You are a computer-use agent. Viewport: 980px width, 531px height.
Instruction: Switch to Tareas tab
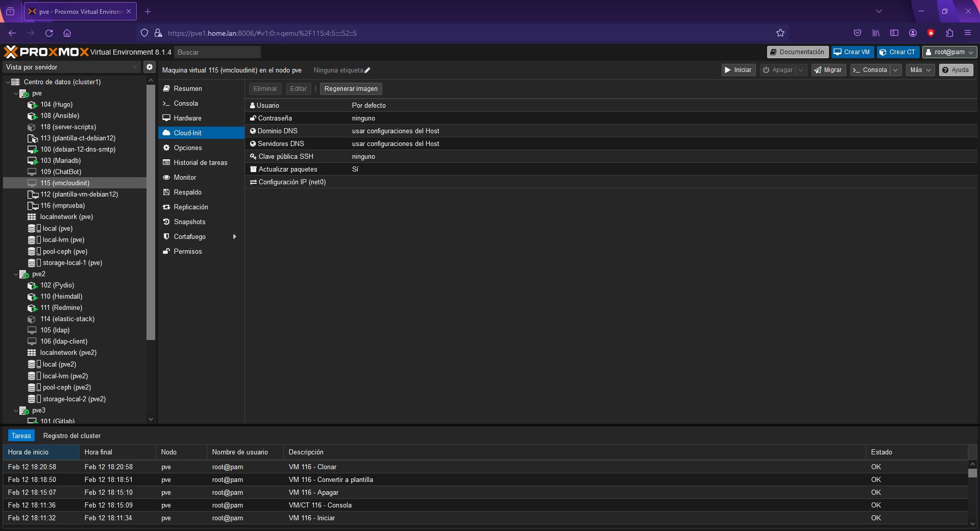(x=21, y=436)
